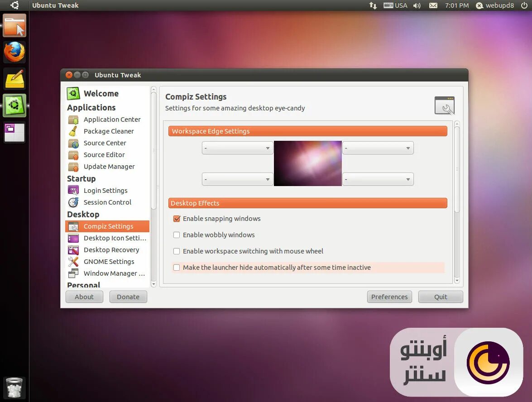Open the workspace switcher launcher icon
The image size is (532, 402).
pos(14,132)
